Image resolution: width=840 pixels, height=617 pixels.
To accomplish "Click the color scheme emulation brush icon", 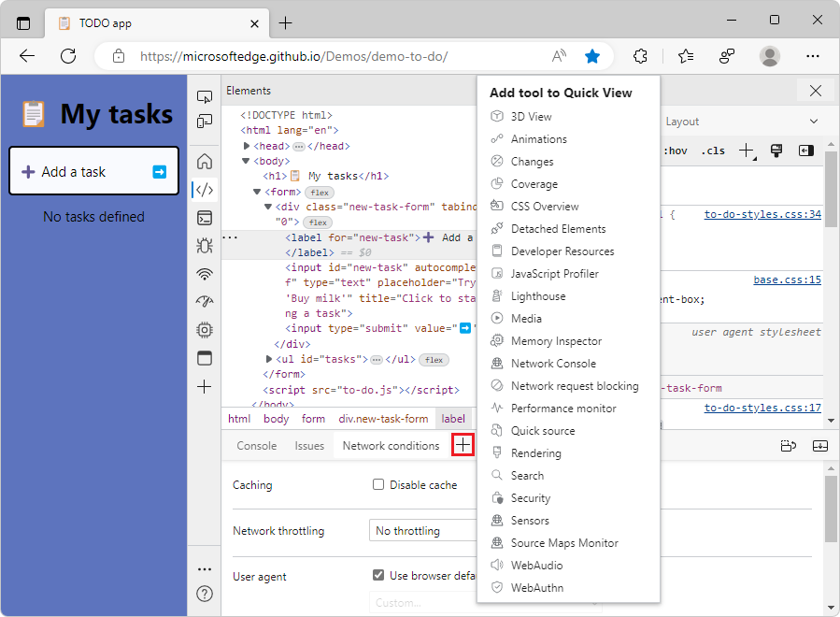I will (776, 150).
